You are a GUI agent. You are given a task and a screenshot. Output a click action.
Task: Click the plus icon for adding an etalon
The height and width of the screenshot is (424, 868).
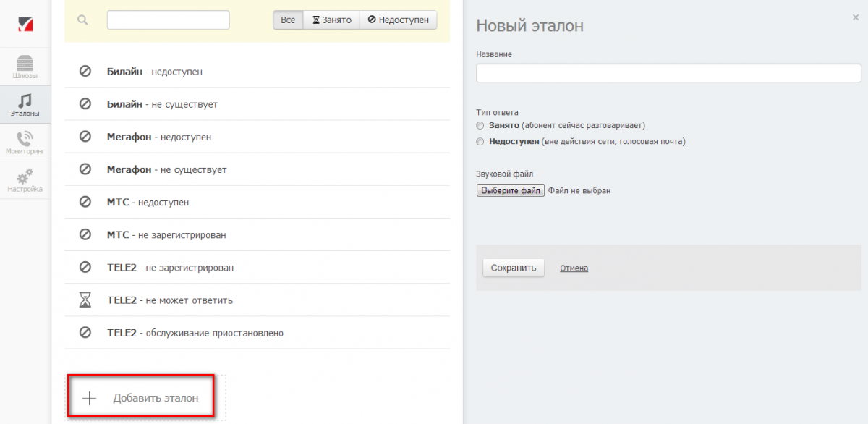(x=89, y=398)
